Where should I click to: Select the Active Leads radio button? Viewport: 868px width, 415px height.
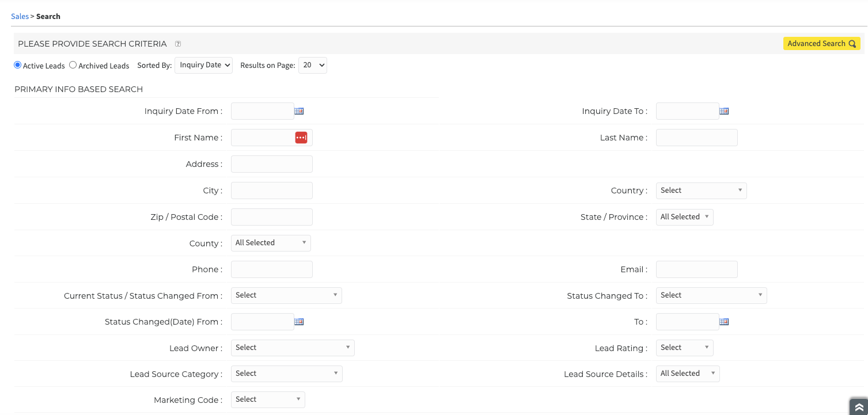(17, 65)
